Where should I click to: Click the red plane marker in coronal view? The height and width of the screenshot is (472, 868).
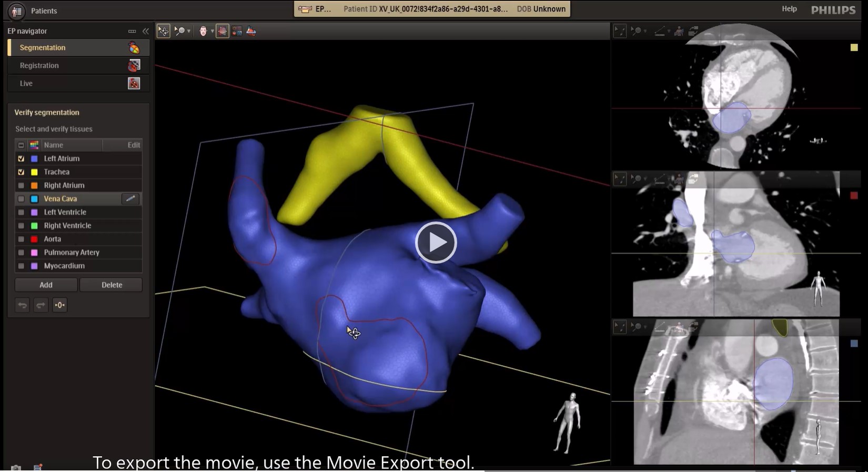(854, 196)
